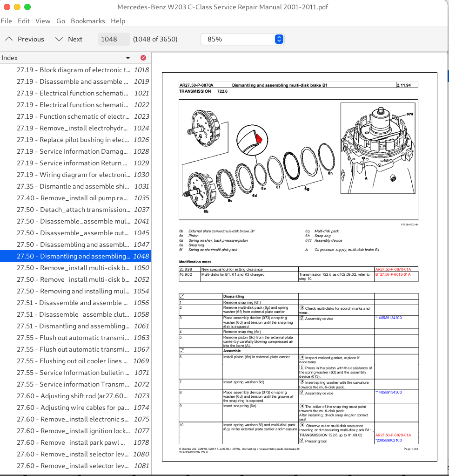The height and width of the screenshot is (476, 449).
Task: Go to the Next page
Action: pos(69,39)
